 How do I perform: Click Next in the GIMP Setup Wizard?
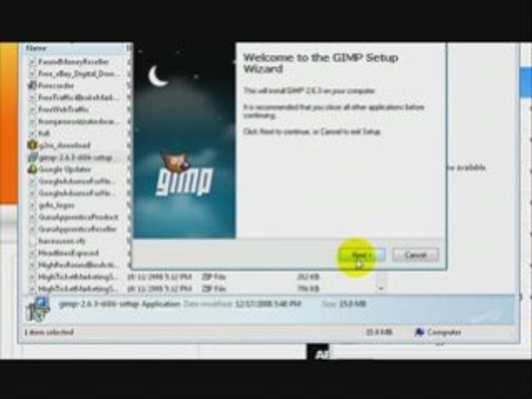362,255
